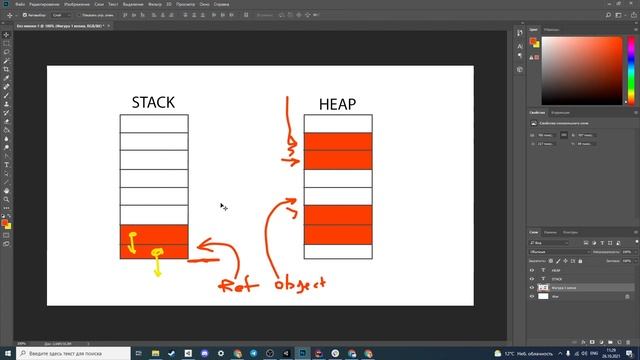Screen dimensions: 640x360
Task: Open the Редактирование menu
Action: pos(44,4)
